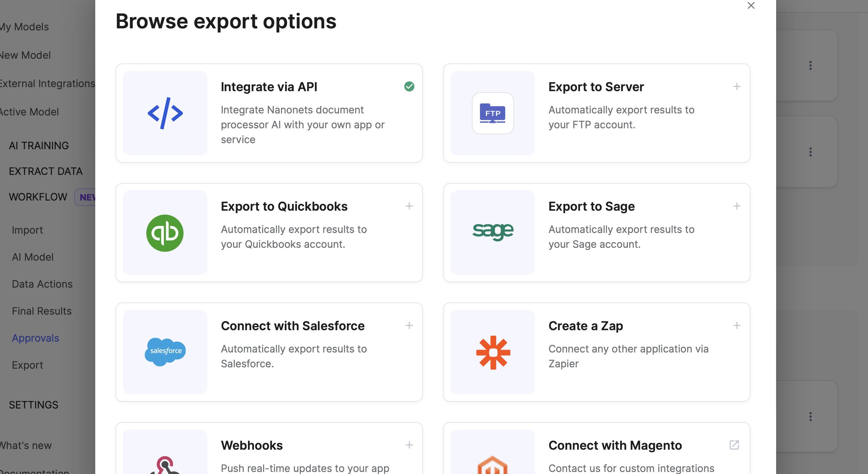Click the Quickbooks logo icon
Screen dimensions: 868x474
165,233
